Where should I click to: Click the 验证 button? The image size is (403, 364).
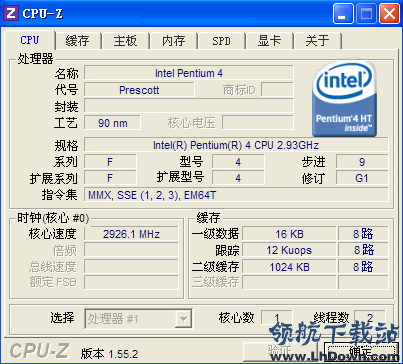click(281, 352)
